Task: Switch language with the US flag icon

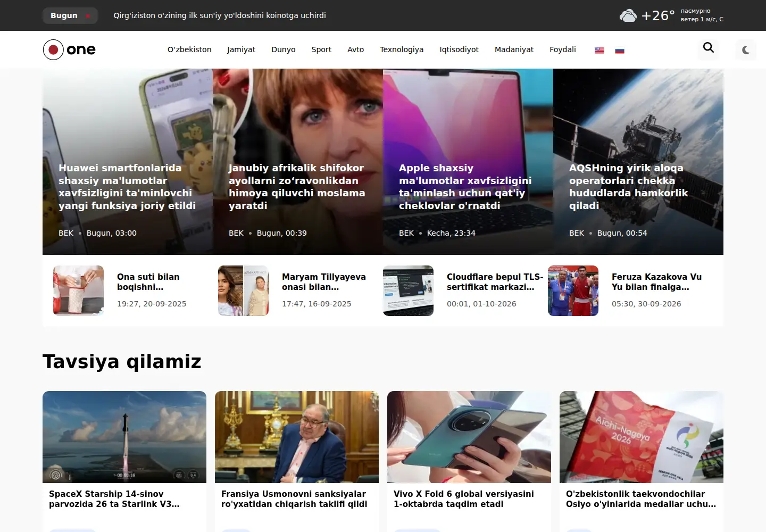Action: tap(600, 50)
